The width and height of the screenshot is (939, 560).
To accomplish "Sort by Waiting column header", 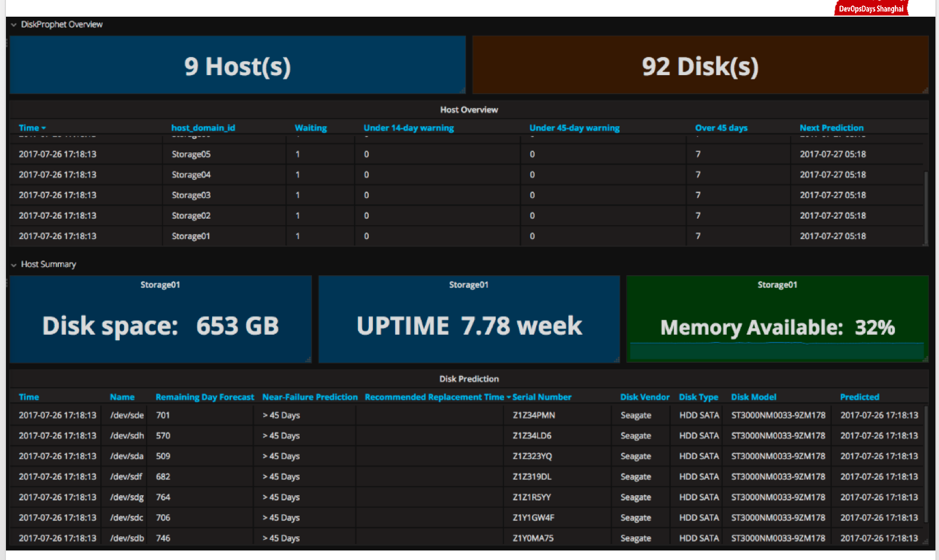I will 311,127.
